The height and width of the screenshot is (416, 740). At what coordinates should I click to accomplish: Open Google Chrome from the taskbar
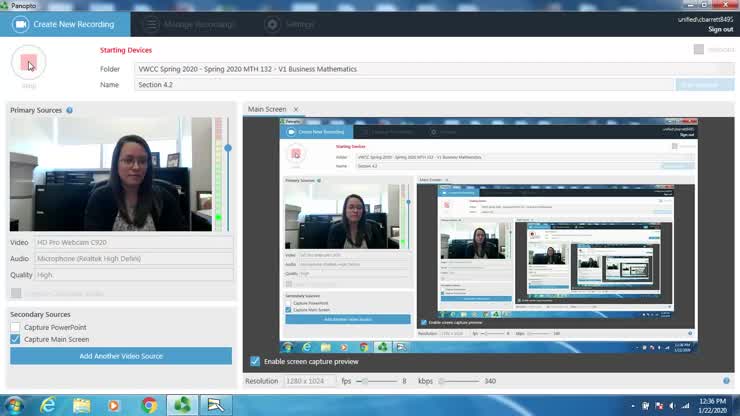tap(149, 405)
